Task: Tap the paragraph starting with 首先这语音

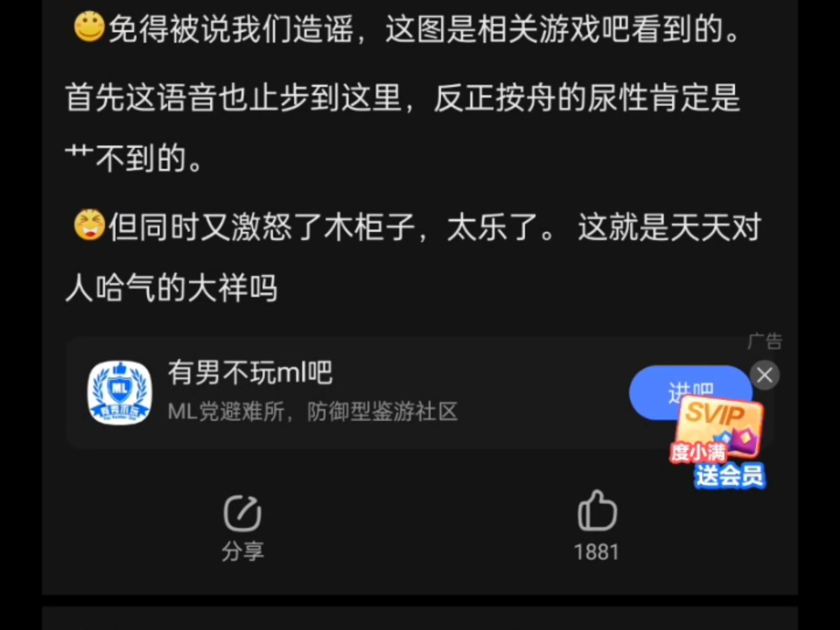Action: (402, 128)
